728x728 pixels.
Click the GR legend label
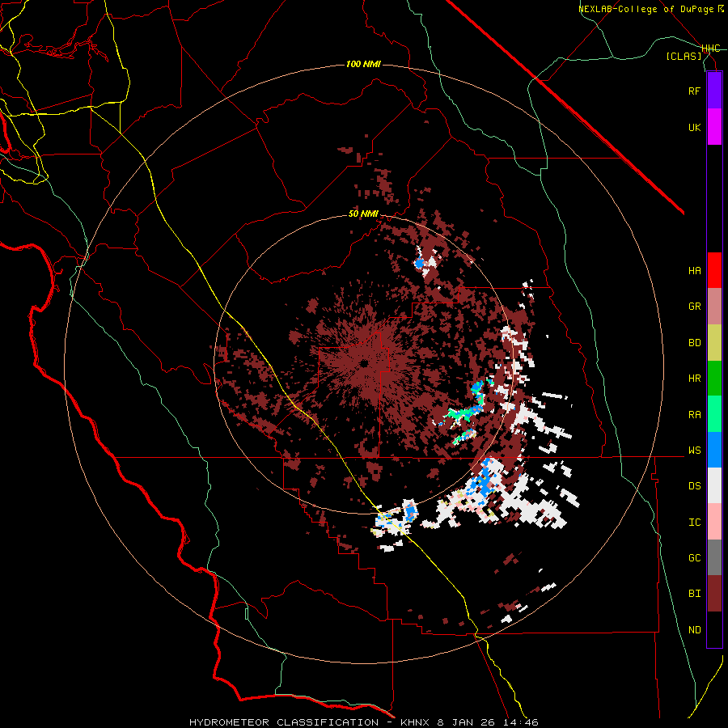(x=694, y=307)
